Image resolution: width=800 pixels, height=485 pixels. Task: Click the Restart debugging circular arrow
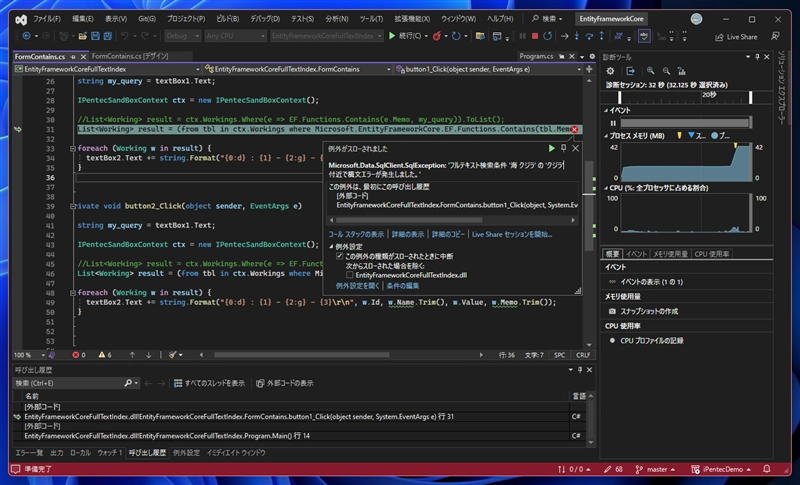(x=547, y=36)
